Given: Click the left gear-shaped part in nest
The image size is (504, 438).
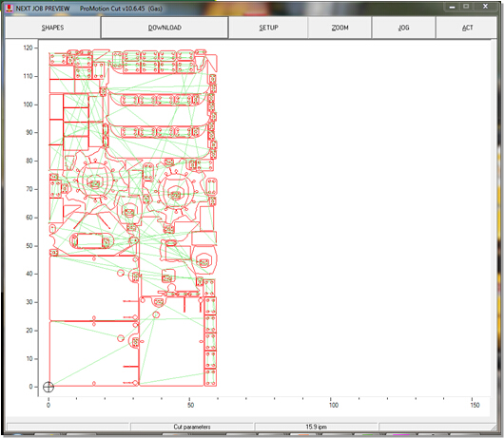Looking at the screenshot, I should [95, 184].
